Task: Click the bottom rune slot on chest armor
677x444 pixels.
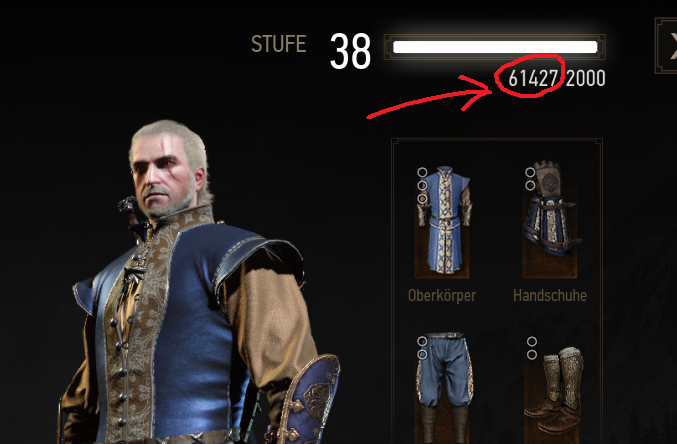Action: pyautogui.click(x=422, y=198)
